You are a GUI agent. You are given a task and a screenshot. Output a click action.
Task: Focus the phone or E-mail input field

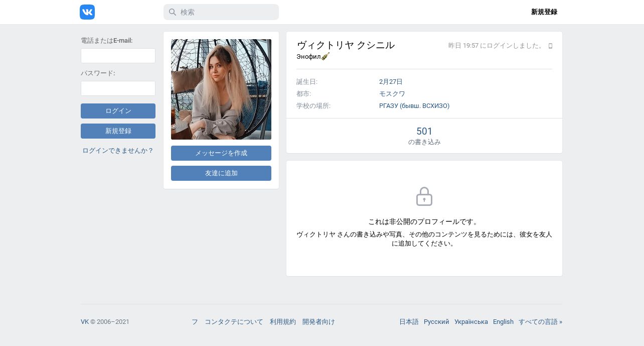tap(118, 56)
